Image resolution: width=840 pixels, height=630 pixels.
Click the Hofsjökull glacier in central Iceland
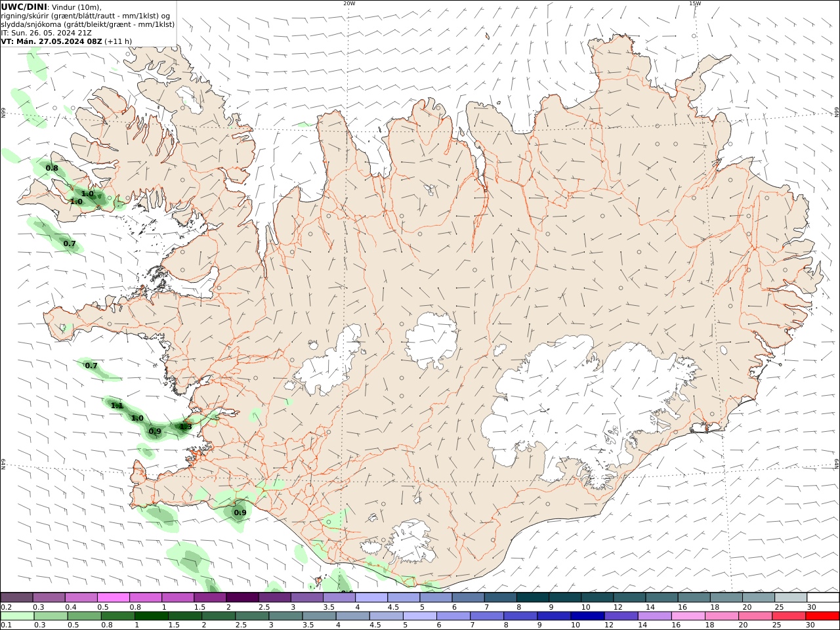click(431, 341)
